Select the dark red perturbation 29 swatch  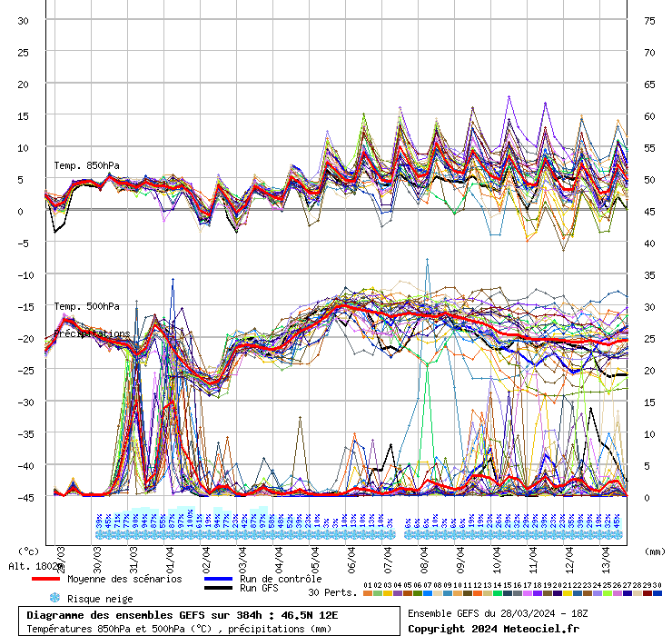click(x=647, y=593)
